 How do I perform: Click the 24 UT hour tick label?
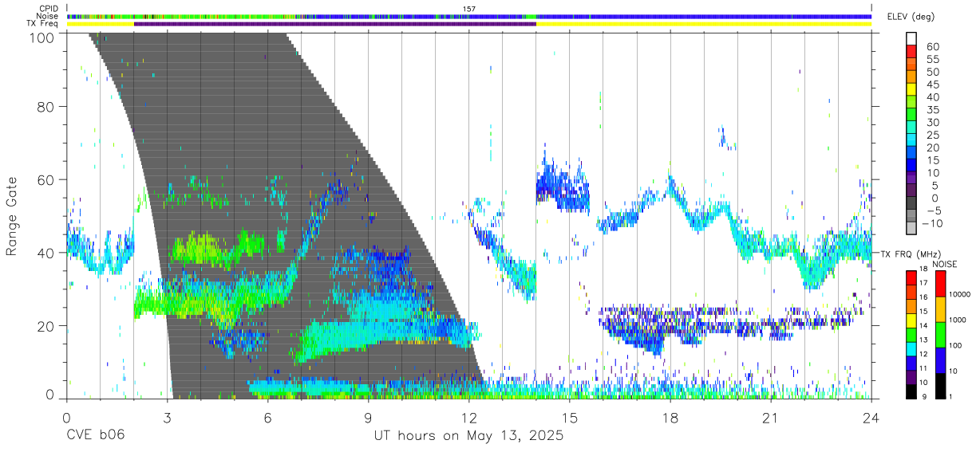871,418
